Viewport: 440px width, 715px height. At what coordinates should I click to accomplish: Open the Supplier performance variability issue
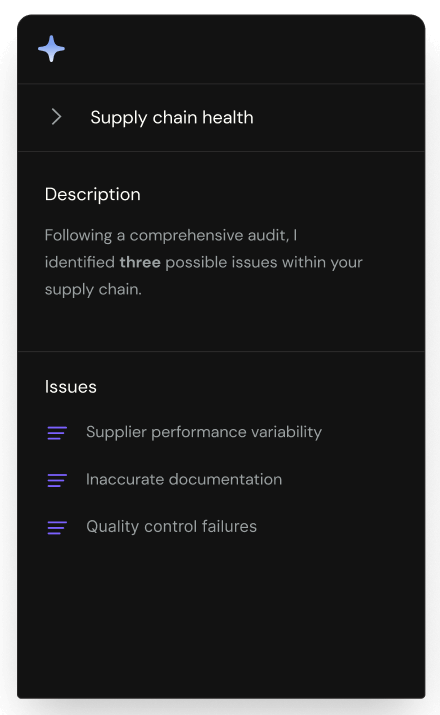[204, 432]
